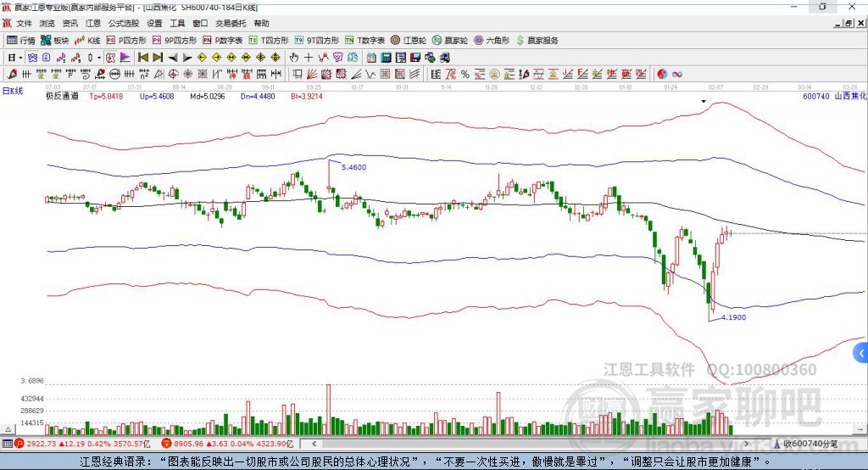Click the Up=5.4608 value
868x470 pixels.
pos(157,96)
